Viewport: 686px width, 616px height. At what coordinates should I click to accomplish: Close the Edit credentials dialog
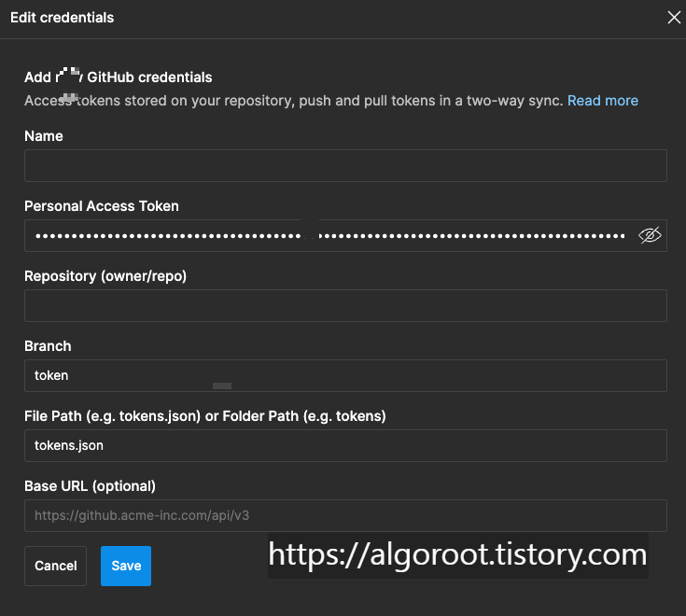coord(674,18)
